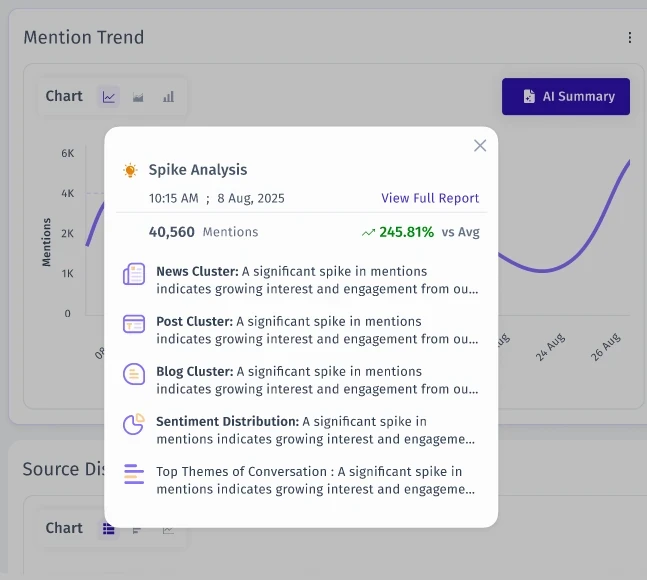The width and height of the screenshot is (647, 580).
Task: Click the 26 Aug axis label
Action: coord(605,347)
